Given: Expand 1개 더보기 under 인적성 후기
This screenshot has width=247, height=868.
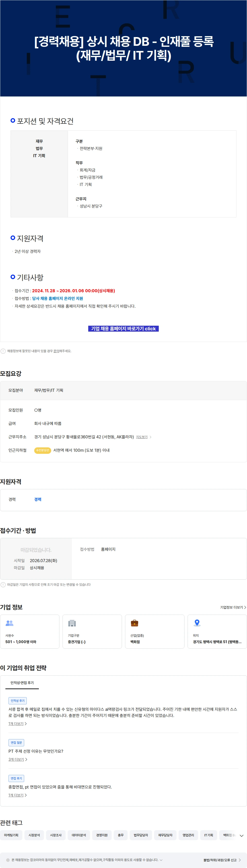Looking at the screenshot, I should tap(17, 724).
